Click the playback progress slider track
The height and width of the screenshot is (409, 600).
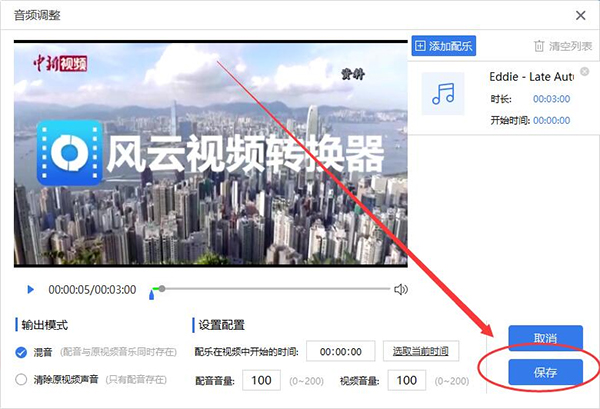[270, 289]
